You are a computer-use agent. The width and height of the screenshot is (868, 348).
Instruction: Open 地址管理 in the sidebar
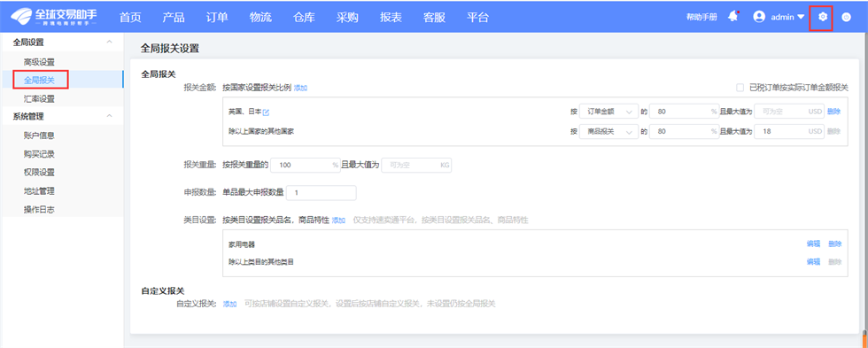pos(39,191)
